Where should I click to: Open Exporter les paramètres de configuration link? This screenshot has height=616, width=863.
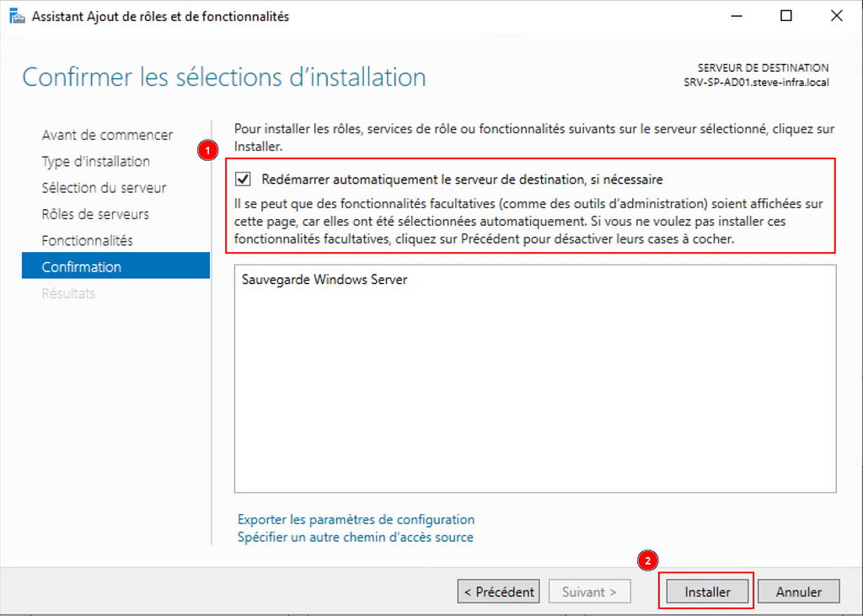[356, 519]
